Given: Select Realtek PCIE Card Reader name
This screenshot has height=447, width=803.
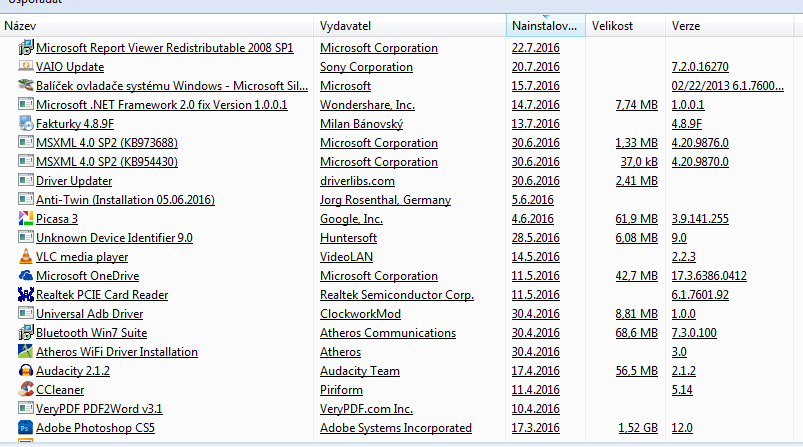Looking at the screenshot, I should 102,294.
